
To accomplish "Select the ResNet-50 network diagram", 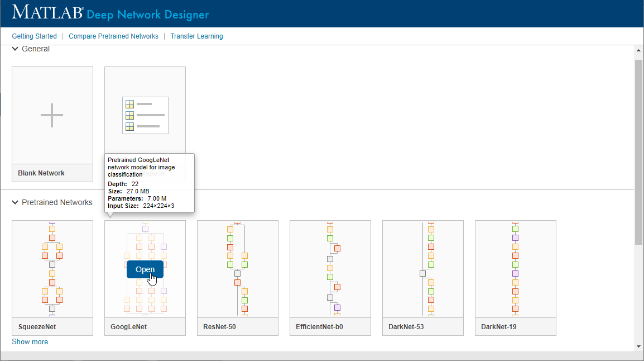I will (237, 269).
